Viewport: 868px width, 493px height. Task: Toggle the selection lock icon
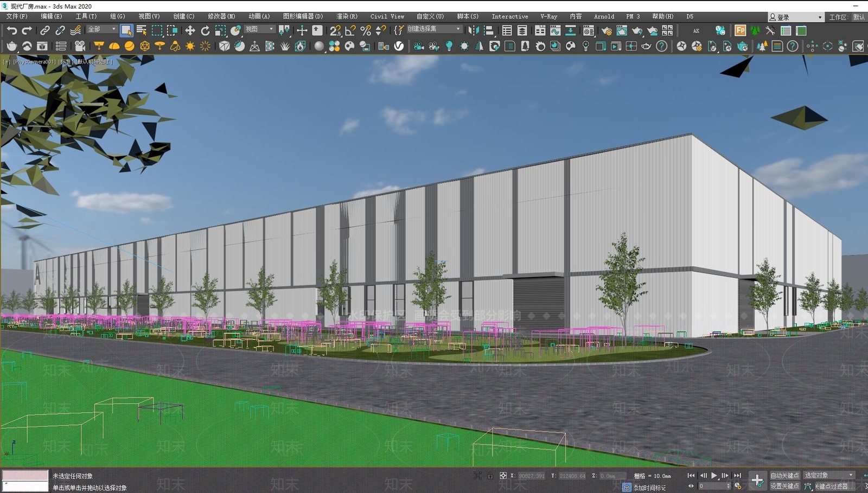coord(490,476)
